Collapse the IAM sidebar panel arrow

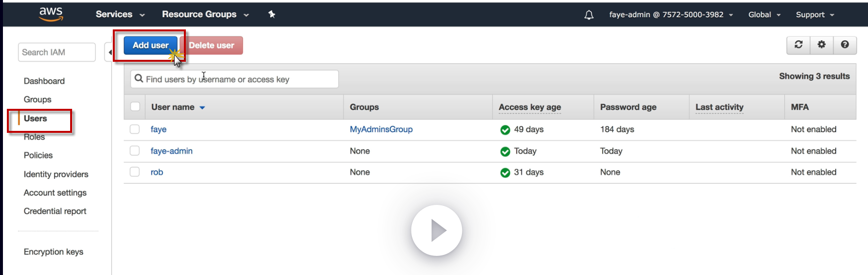click(109, 52)
